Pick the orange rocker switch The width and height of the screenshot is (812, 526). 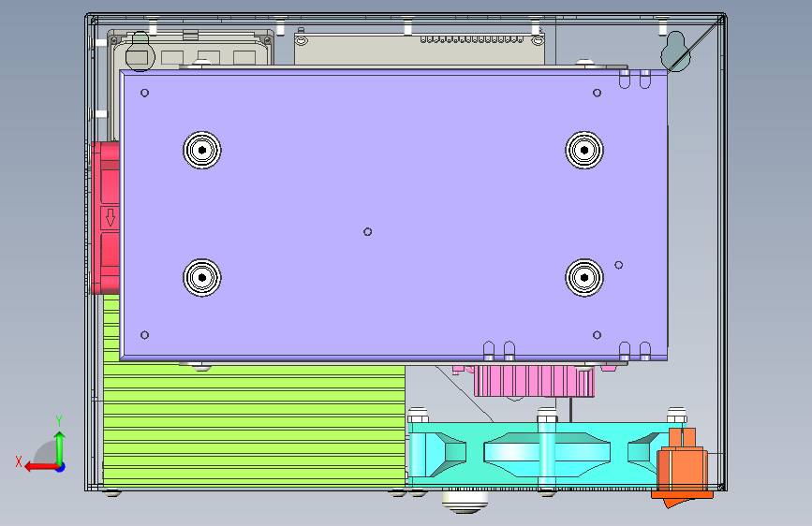tap(683, 467)
